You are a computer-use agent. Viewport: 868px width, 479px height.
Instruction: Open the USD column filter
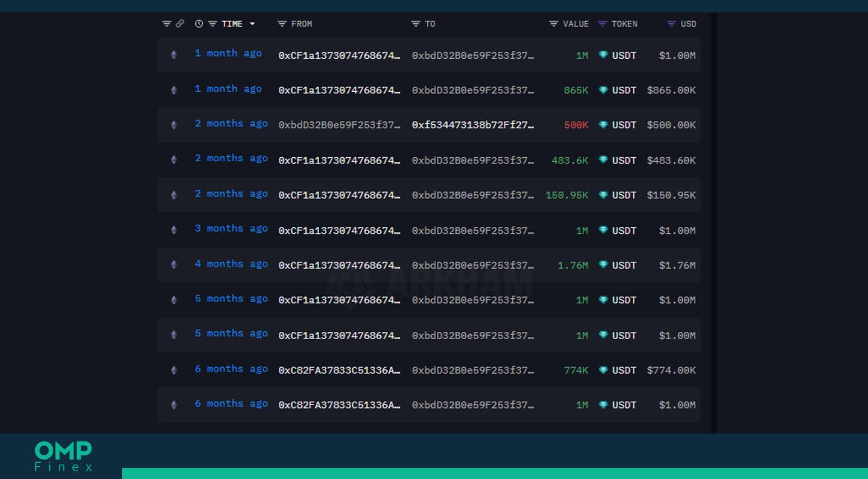(x=671, y=24)
